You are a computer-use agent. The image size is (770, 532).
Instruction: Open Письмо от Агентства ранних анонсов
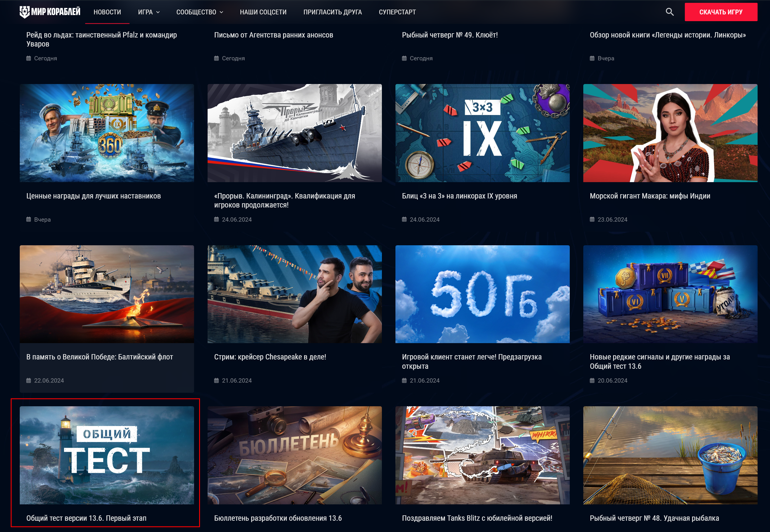point(274,35)
